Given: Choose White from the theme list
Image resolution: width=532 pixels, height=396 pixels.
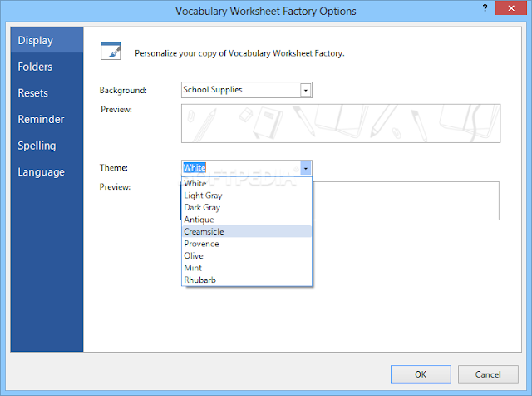Looking at the screenshot, I should [x=247, y=183].
